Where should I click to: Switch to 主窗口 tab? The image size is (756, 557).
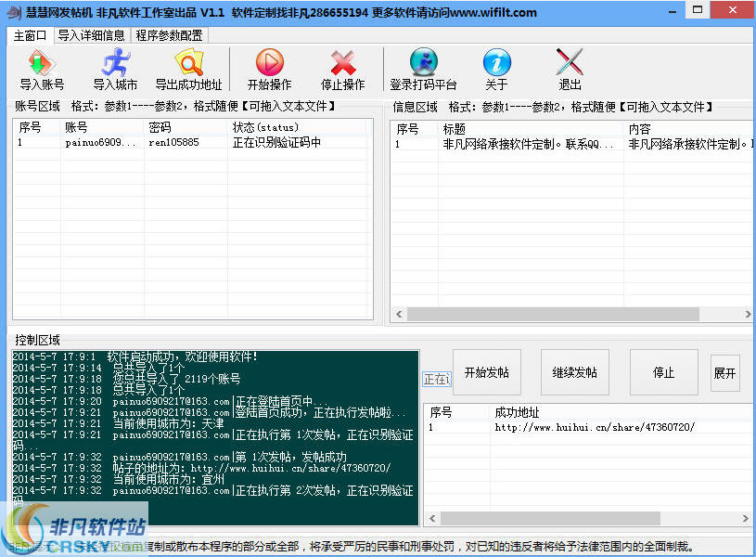pyautogui.click(x=30, y=35)
